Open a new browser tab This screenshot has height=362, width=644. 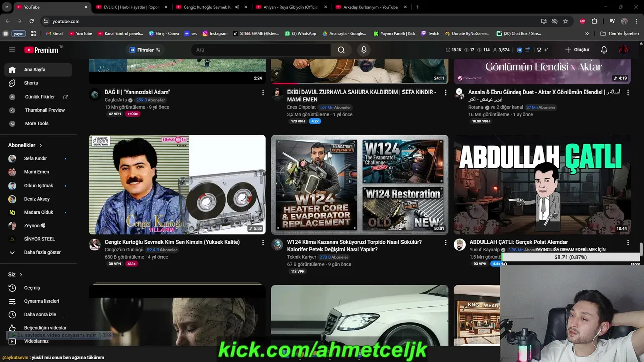[x=417, y=7]
